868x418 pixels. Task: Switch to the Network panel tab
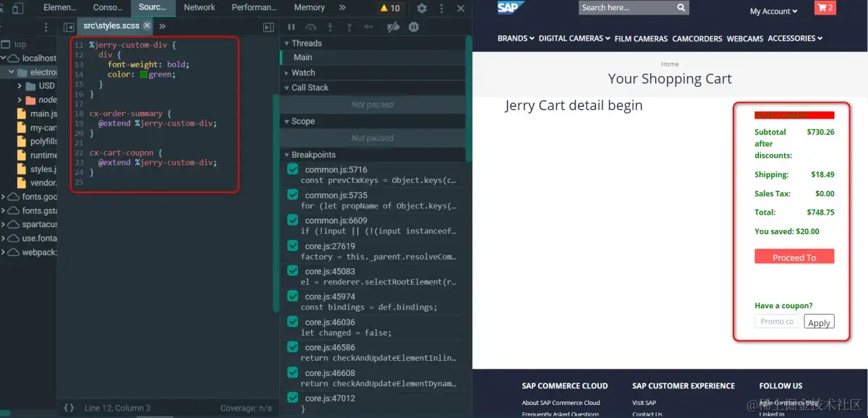200,7
